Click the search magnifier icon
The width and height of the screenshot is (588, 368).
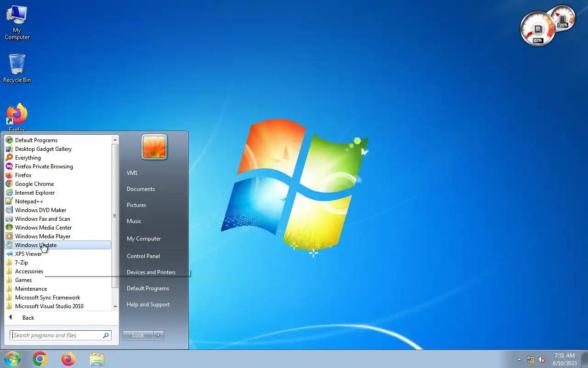(x=106, y=335)
